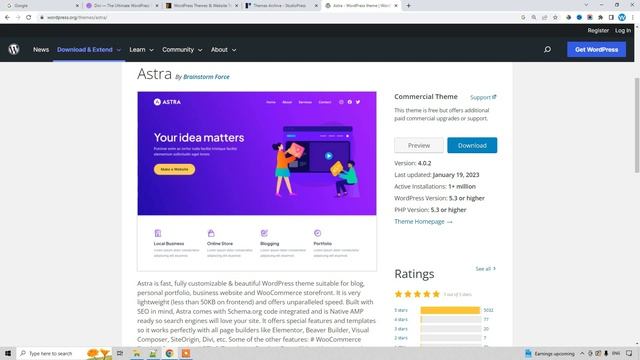Click the Astra theme screenshot image
Viewport: 640px width, 360px height.
click(257, 181)
